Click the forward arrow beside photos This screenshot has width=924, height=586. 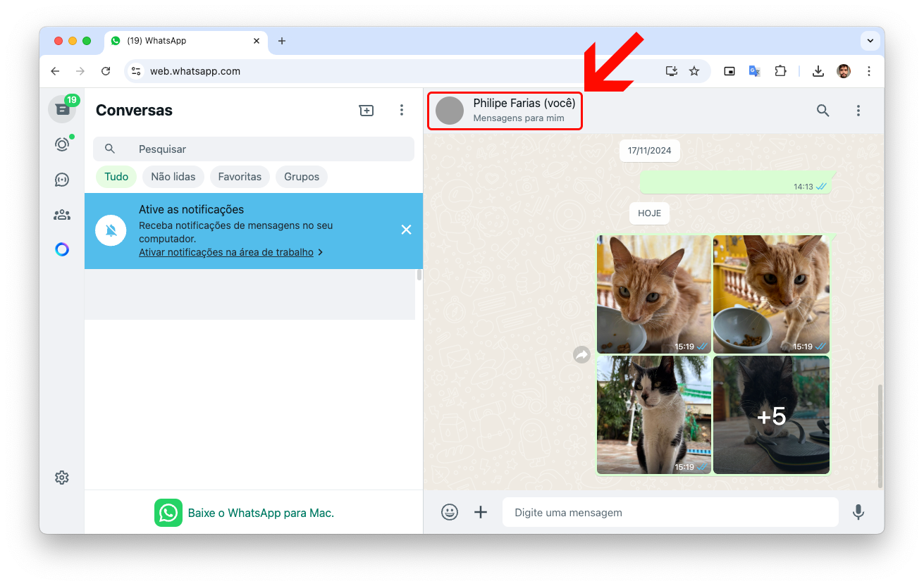581,355
